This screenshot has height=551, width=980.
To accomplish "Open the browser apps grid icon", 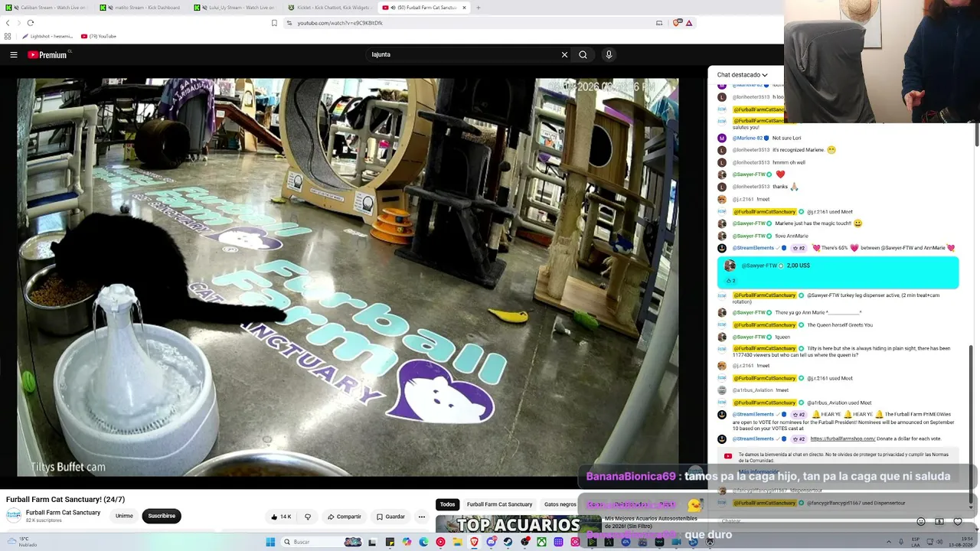I will click(8, 36).
